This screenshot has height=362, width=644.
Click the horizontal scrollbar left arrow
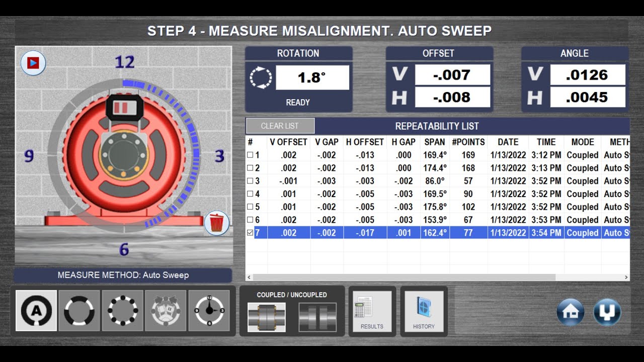coord(249,277)
